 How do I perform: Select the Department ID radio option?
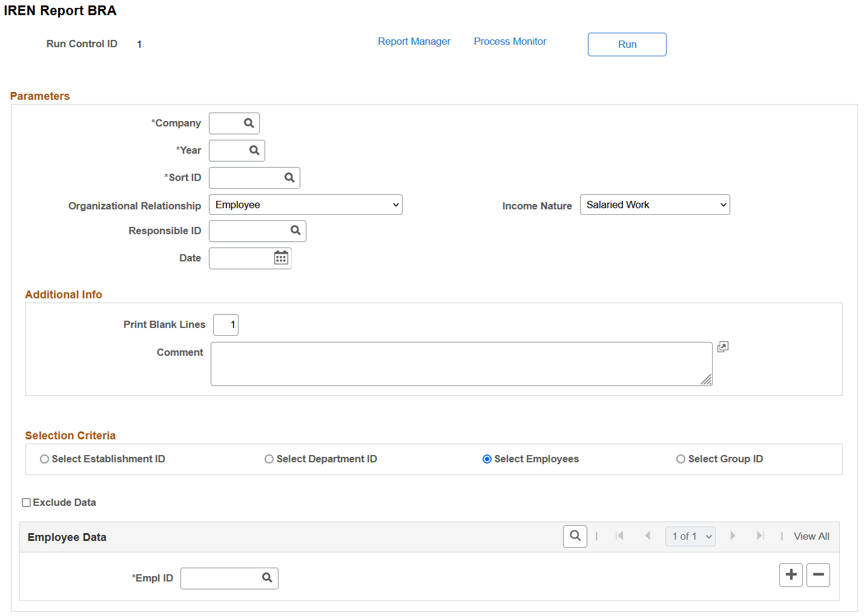pos(269,459)
